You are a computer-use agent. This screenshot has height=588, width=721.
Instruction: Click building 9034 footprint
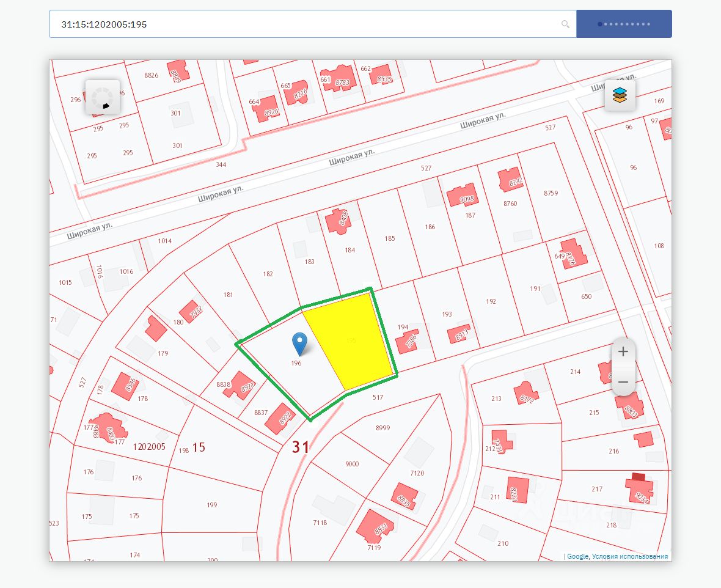pyautogui.click(x=640, y=490)
